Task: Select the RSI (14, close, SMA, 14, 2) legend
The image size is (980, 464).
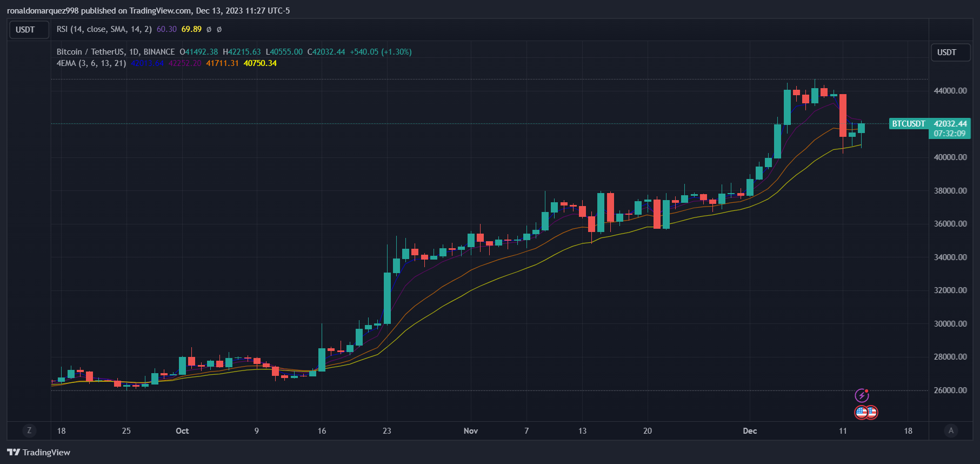Action: pos(104,29)
